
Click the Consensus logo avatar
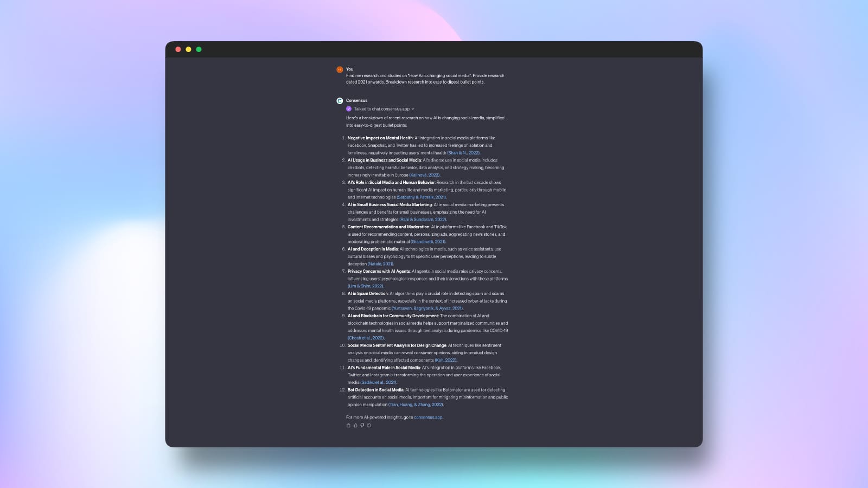click(340, 101)
